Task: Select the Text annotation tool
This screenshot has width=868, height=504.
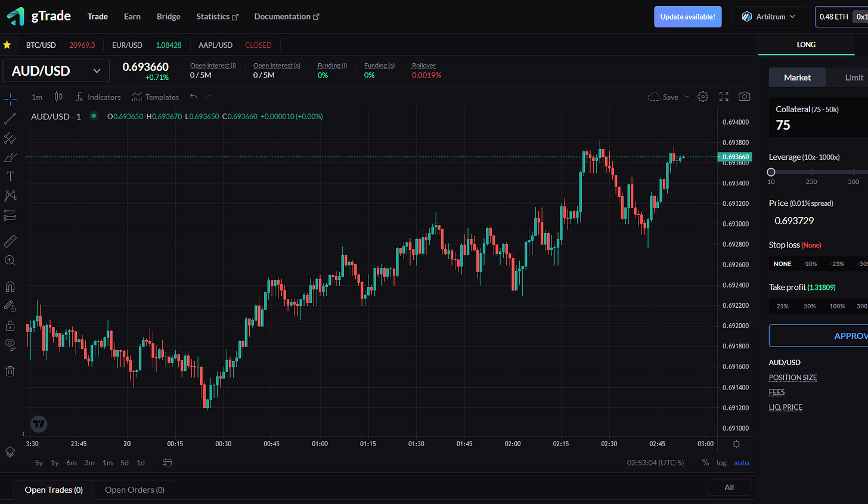Action: (10, 177)
